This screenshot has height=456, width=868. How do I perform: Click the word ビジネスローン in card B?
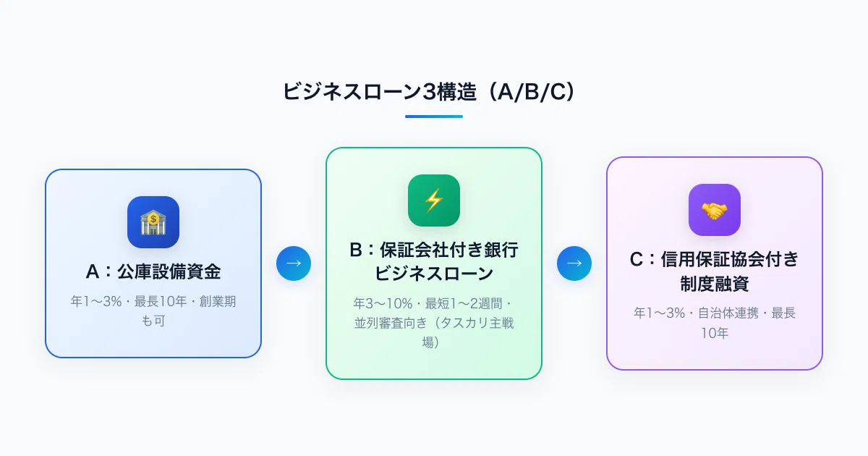tap(434, 274)
